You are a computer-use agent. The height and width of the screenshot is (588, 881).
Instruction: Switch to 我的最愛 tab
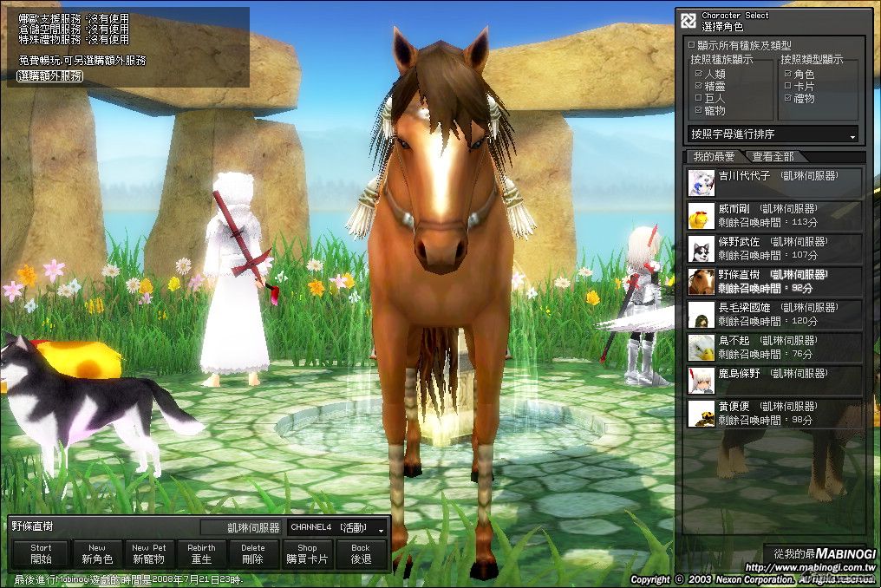click(714, 157)
